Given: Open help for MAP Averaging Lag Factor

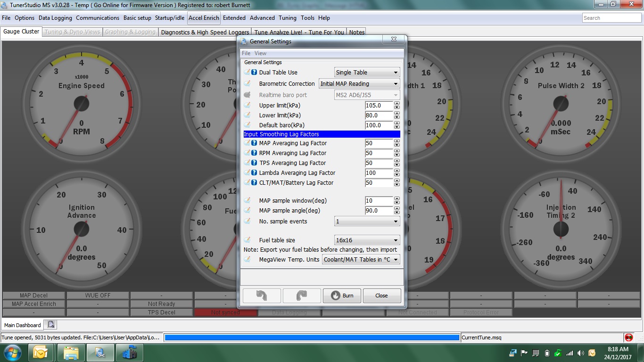Looking at the screenshot, I should (254, 143).
